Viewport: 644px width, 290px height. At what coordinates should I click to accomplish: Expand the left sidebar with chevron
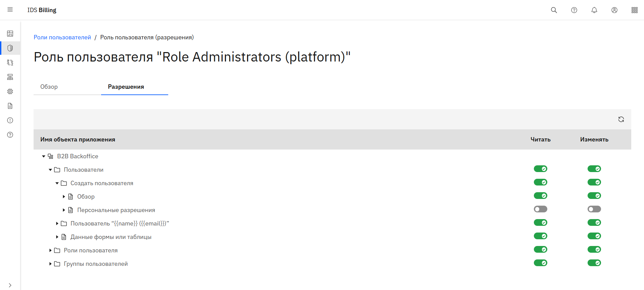click(x=10, y=285)
